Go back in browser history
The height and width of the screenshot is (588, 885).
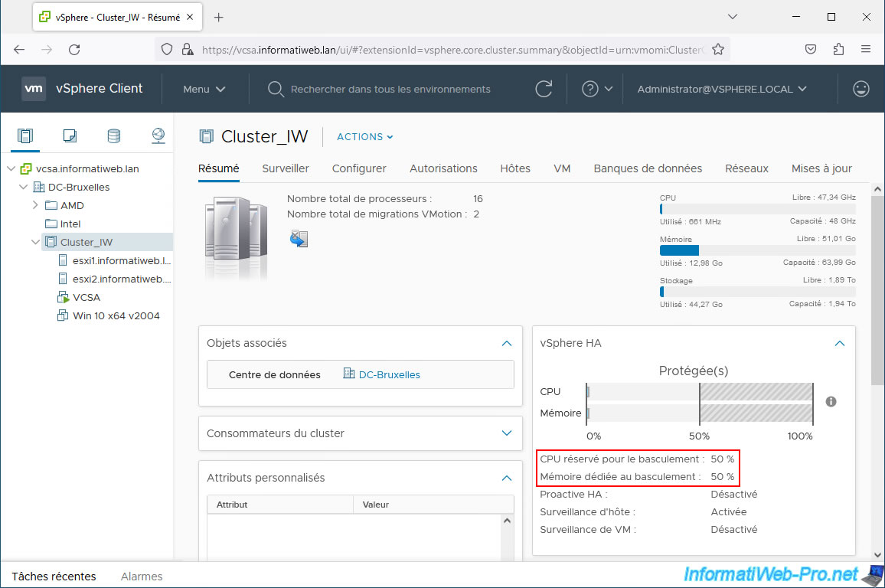click(19, 50)
